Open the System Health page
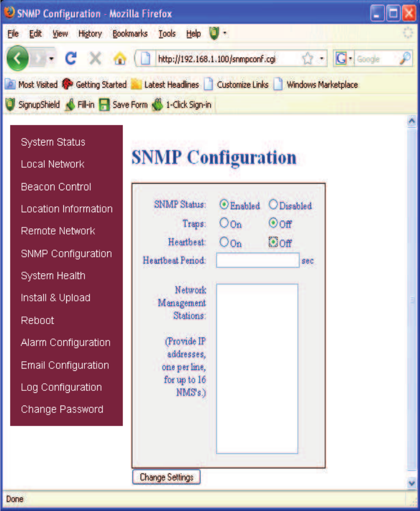This screenshot has height=511, width=420. pyautogui.click(x=53, y=276)
